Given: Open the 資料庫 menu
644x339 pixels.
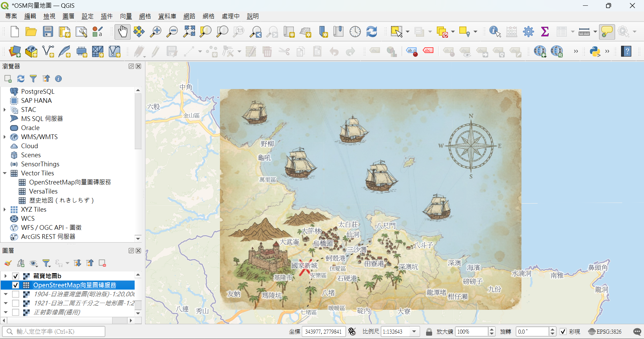Looking at the screenshot, I should 167,16.
